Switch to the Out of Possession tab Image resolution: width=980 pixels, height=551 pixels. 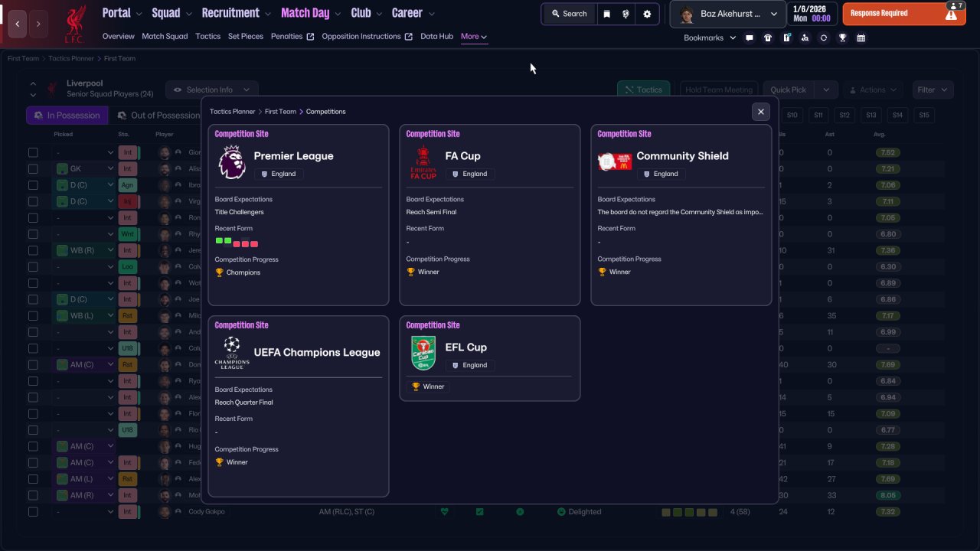[x=158, y=116]
